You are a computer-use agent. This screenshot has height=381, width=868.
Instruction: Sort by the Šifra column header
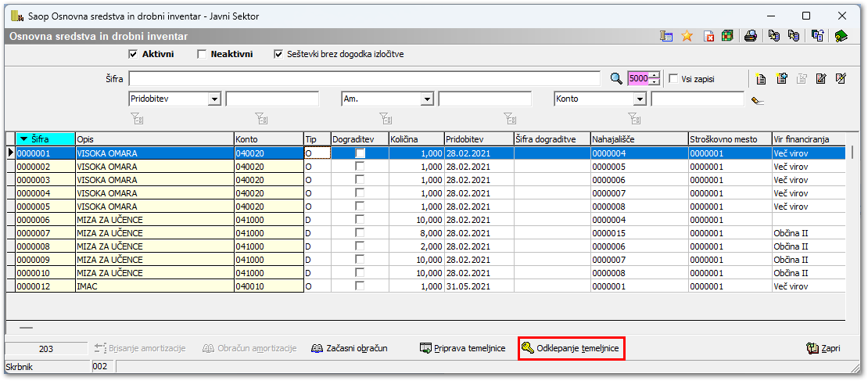tap(45, 139)
